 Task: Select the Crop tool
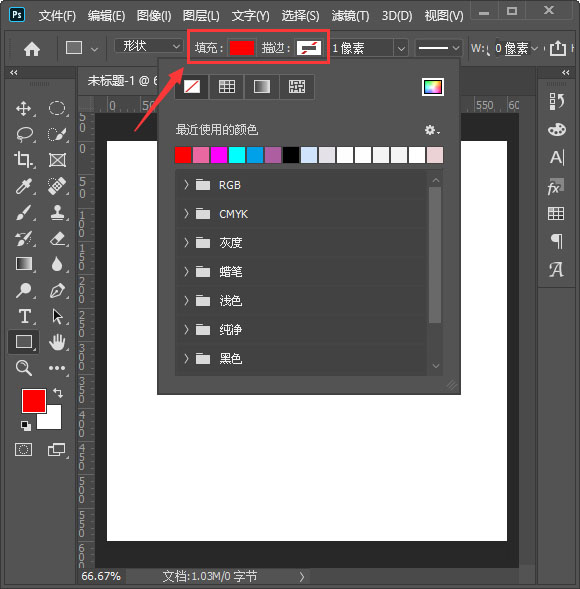(x=24, y=159)
